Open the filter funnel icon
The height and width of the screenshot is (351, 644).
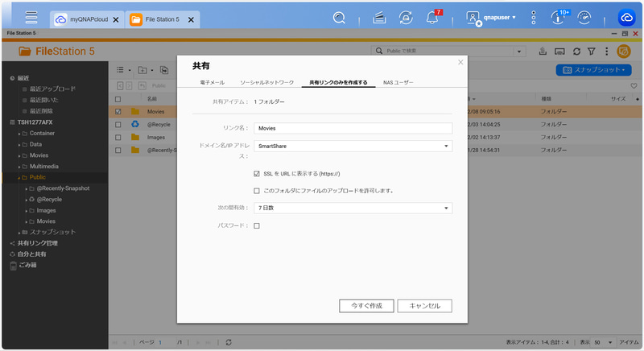(592, 52)
